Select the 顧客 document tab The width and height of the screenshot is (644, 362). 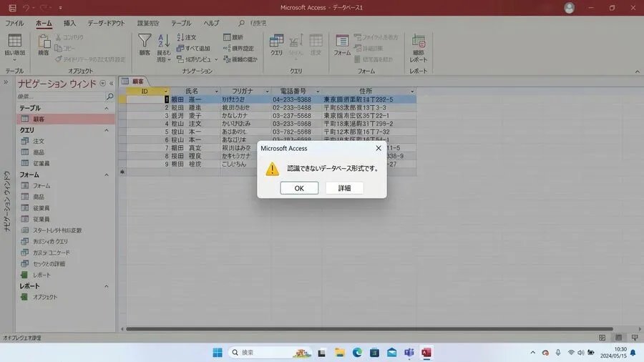click(x=133, y=82)
